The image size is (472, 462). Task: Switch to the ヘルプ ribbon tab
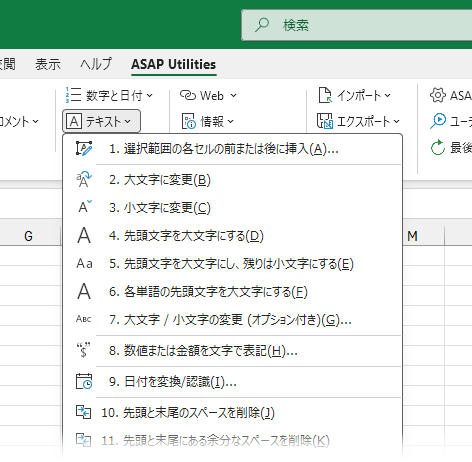coord(96,64)
